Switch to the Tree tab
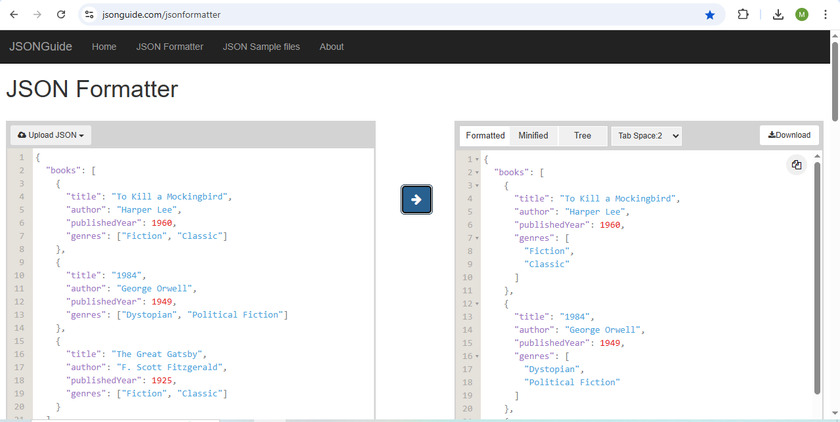This screenshot has height=422, width=840. coord(582,135)
